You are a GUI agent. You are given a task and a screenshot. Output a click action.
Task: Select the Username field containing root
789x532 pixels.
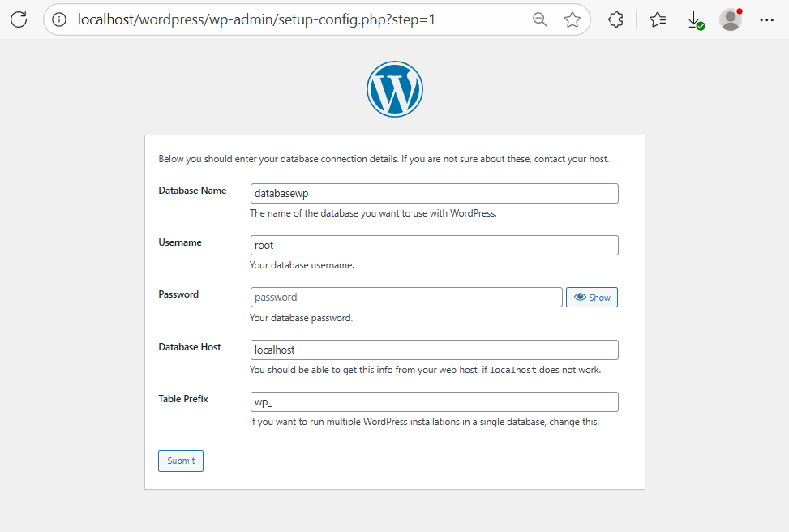(x=434, y=245)
